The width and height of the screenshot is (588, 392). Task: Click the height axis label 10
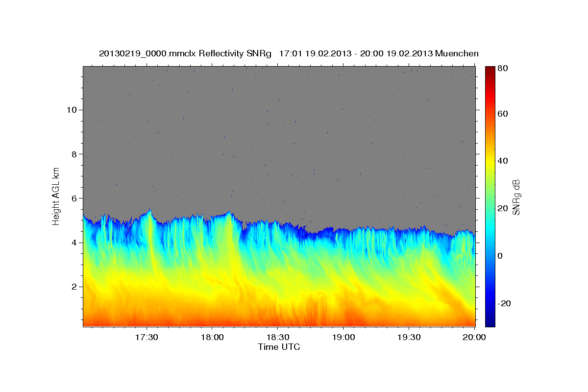72,110
